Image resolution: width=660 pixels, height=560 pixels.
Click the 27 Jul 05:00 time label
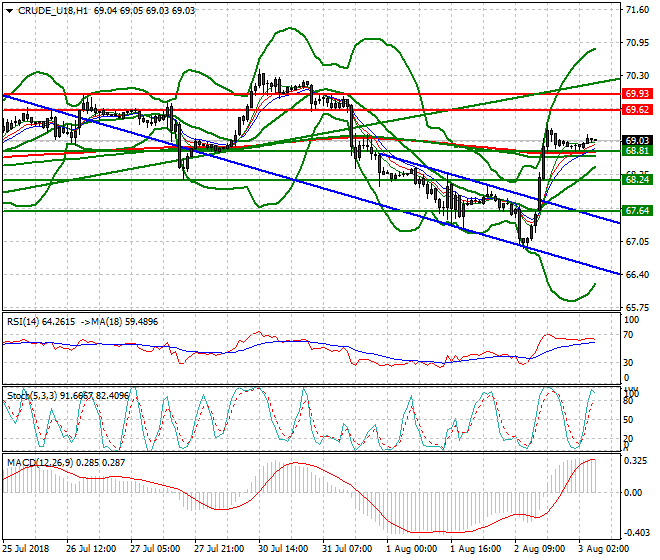click(x=155, y=549)
